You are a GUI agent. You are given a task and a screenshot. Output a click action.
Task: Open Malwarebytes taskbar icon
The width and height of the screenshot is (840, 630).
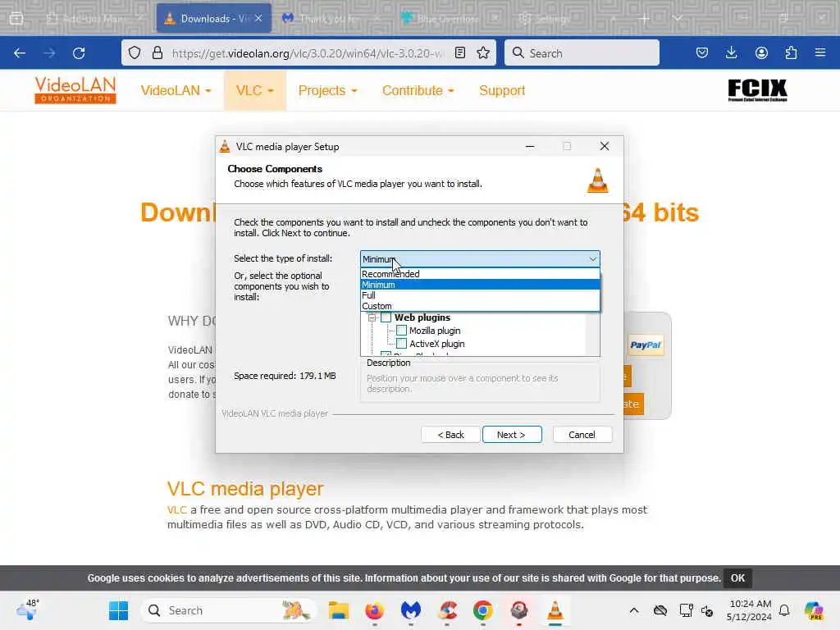pos(410,610)
